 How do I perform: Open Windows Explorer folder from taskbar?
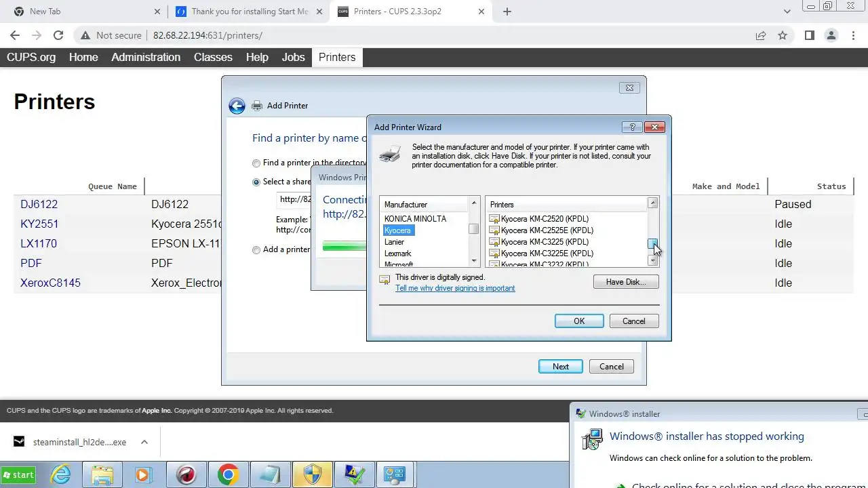point(102,475)
